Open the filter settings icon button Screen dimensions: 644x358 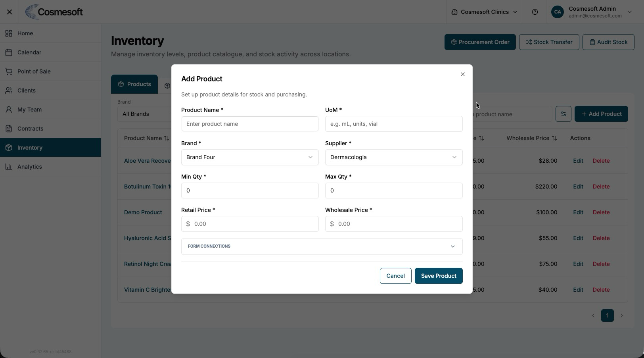click(x=563, y=114)
